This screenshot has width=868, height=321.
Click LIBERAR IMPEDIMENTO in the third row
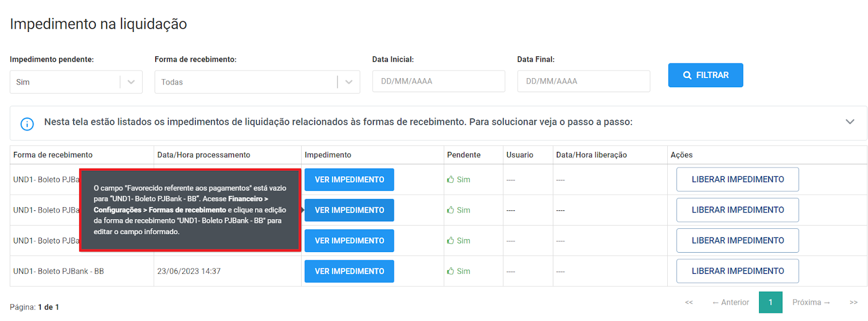738,240
